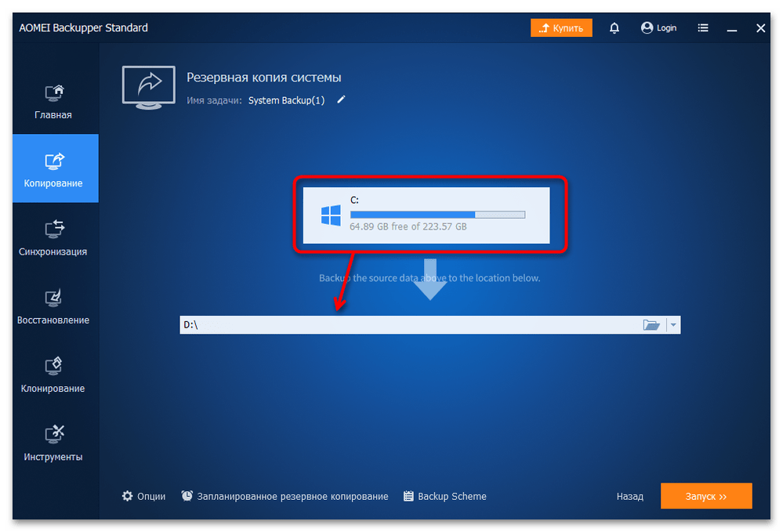Select the C: source drive box

[x=426, y=215]
